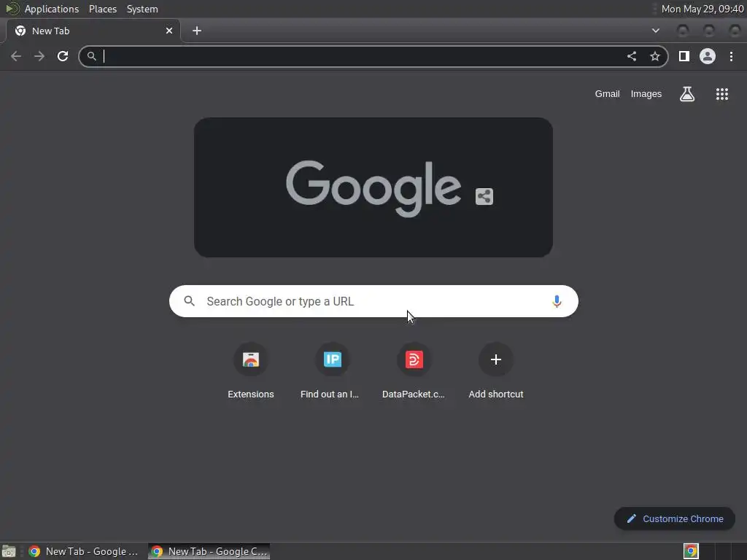This screenshot has width=747, height=560.
Task: Go back using the browser back arrow
Action: click(16, 56)
